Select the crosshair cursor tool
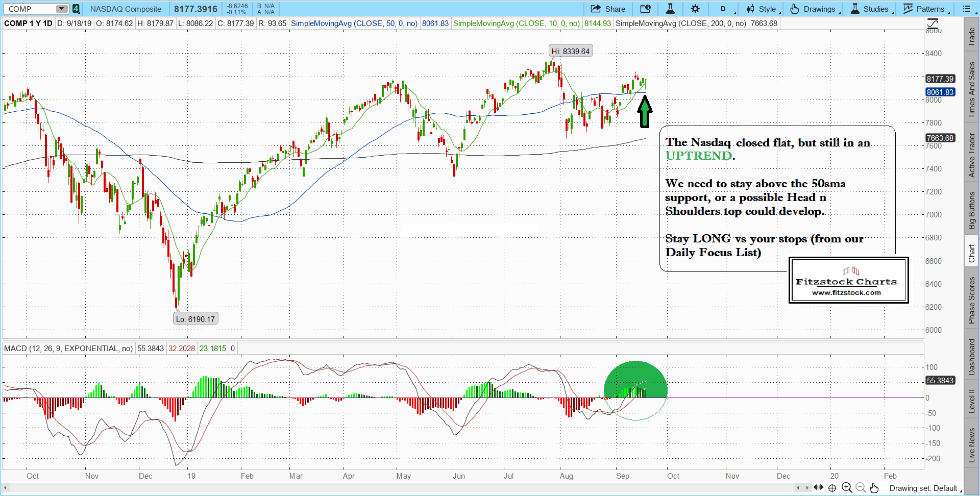This screenshot has width=980, height=496. tap(832, 488)
